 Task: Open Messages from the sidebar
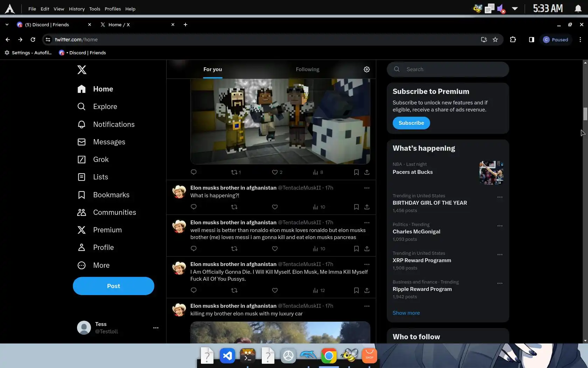[x=101, y=142]
